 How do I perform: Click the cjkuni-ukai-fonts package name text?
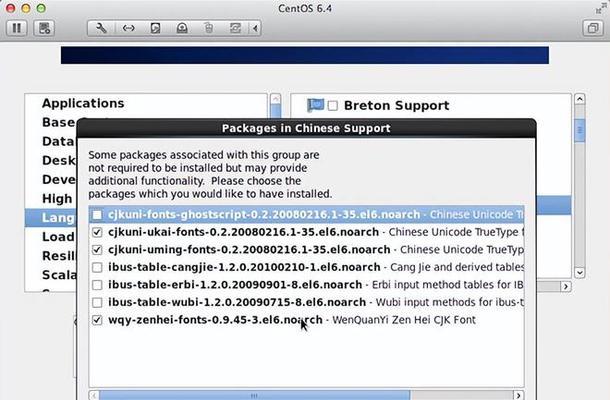[244, 232]
